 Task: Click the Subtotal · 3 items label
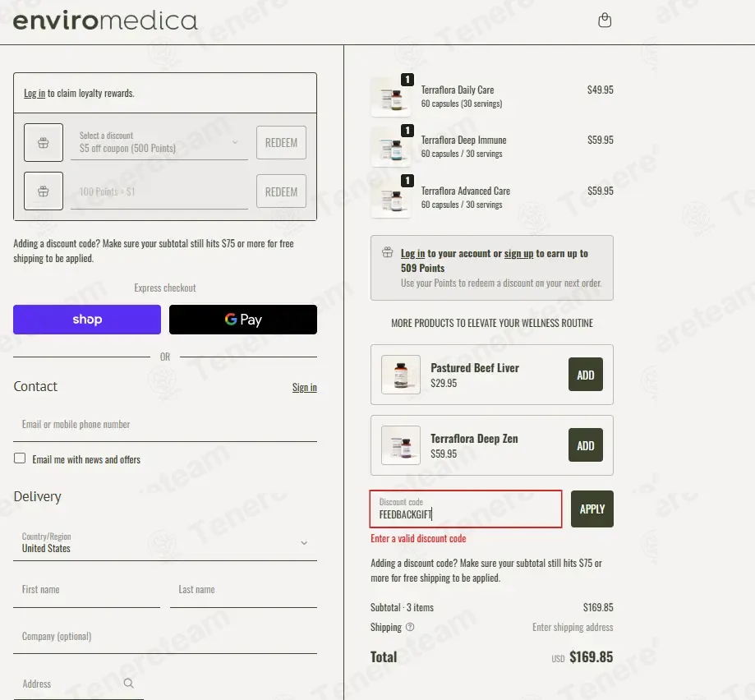(x=402, y=607)
